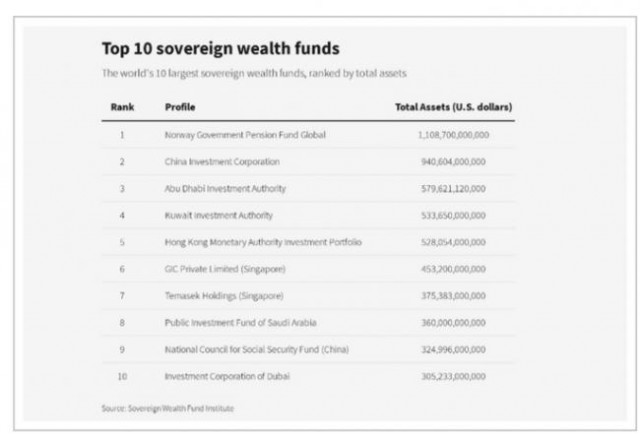640x435 pixels.
Task: Select Temasek Holdings (Singapore)
Action: (x=224, y=296)
